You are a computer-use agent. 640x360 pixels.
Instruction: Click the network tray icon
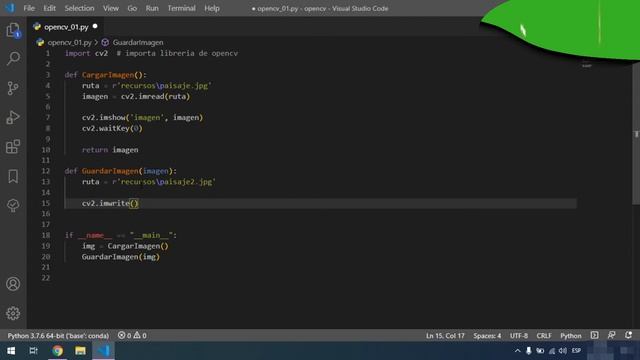click(x=552, y=351)
